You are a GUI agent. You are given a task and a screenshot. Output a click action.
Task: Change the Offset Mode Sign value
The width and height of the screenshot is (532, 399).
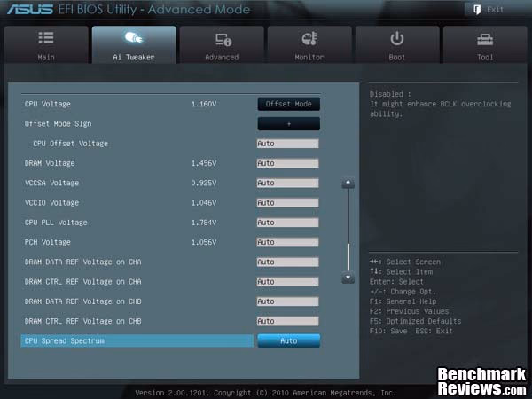click(x=289, y=124)
